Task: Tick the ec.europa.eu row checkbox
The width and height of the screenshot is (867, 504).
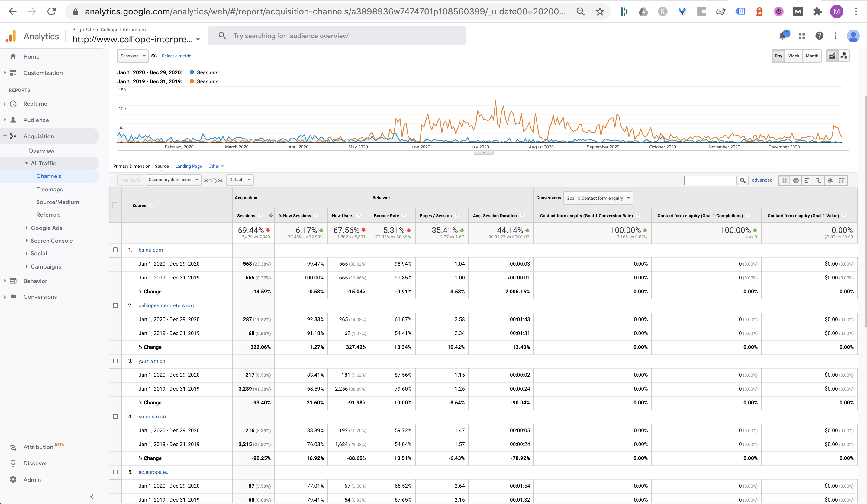Action: coord(116,472)
